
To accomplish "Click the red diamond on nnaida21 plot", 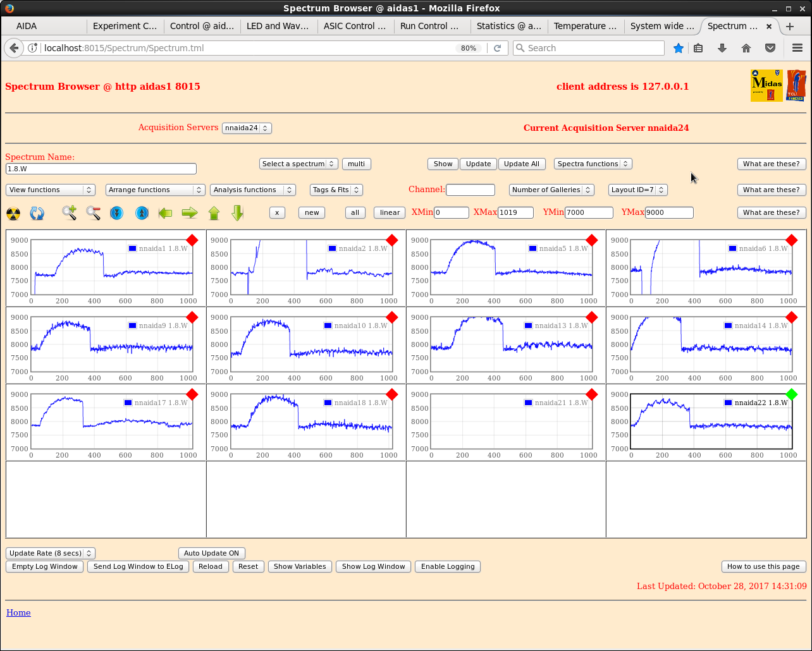I will click(x=592, y=394).
